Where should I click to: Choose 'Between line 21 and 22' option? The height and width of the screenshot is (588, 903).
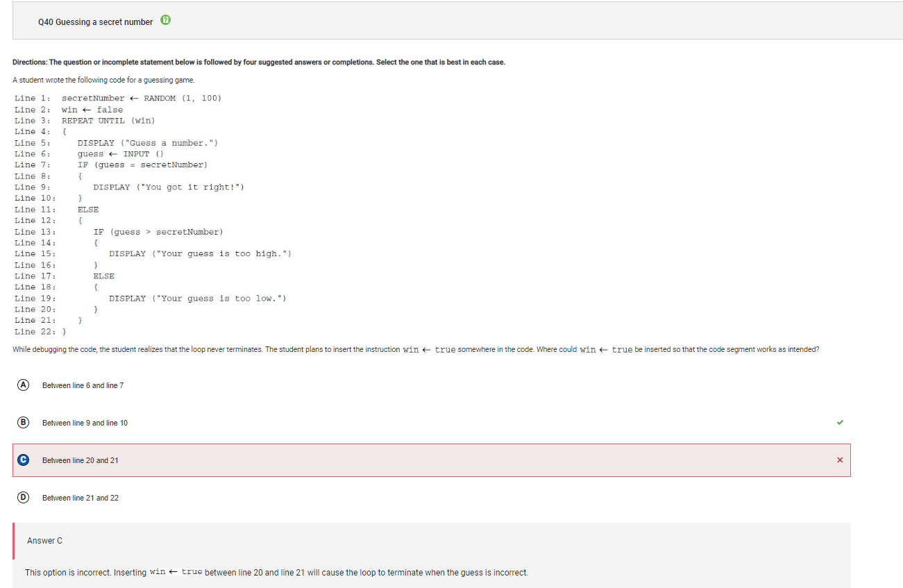click(81, 498)
